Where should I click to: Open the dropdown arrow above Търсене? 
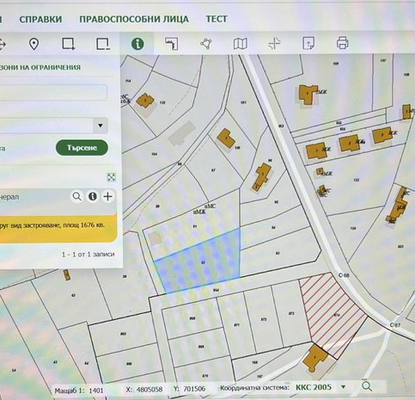100,126
